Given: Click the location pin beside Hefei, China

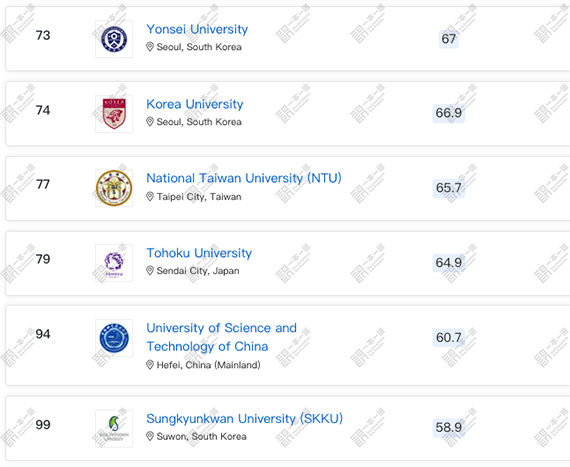Looking at the screenshot, I should pos(150,365).
